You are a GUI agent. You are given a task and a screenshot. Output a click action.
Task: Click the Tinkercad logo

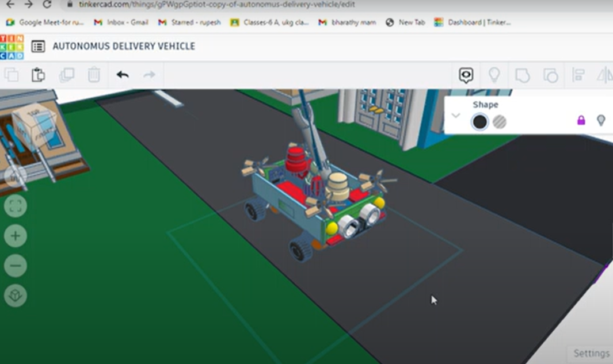[12, 47]
